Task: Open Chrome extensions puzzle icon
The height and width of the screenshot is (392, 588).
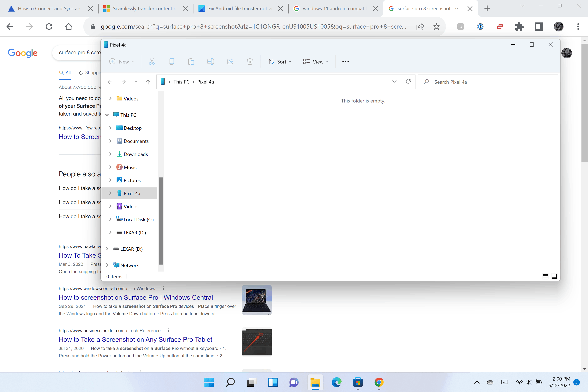Action: 519,27
